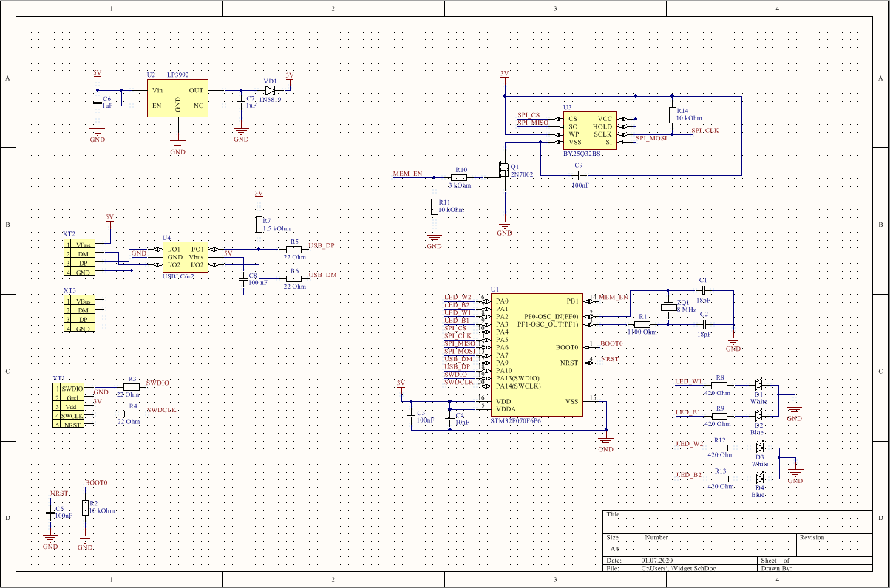Select the U4 USBLC6-2 protection chip
This screenshot has height=588, width=890.
[186, 256]
